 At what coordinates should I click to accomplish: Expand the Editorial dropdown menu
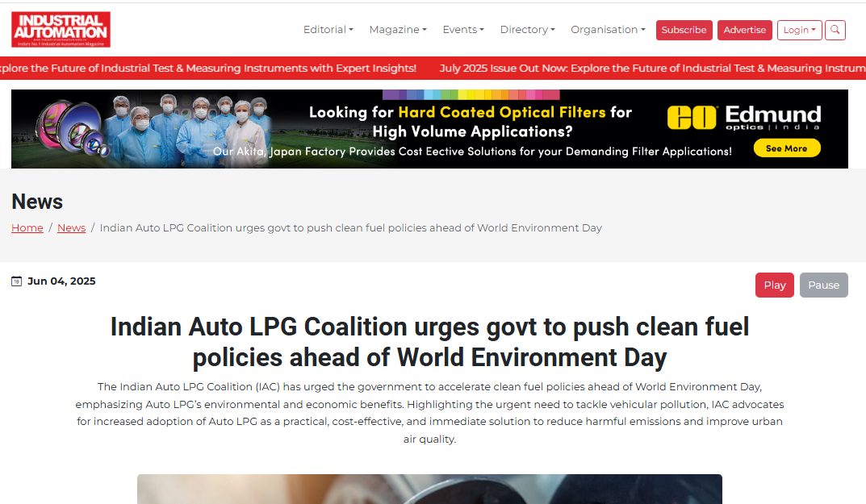(328, 30)
